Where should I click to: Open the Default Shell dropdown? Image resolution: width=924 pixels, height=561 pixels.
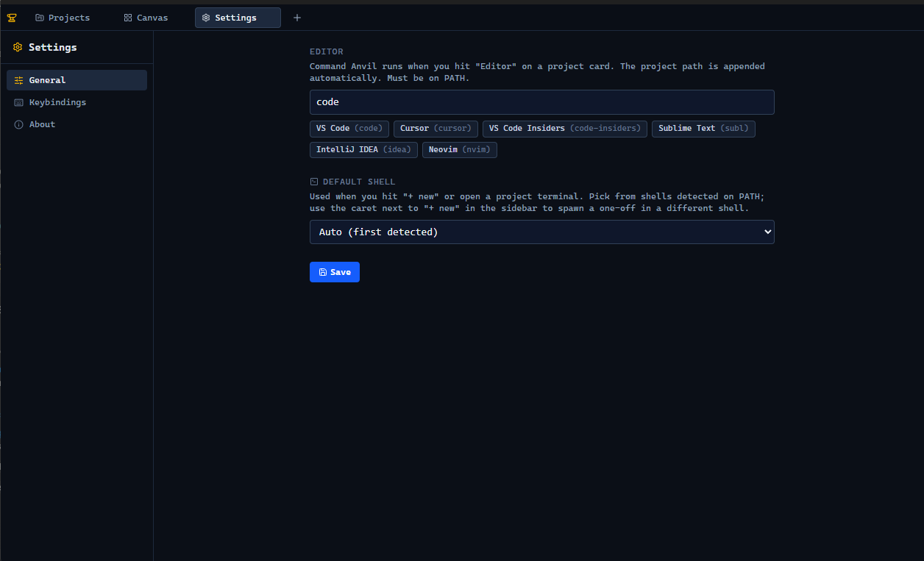(x=541, y=232)
